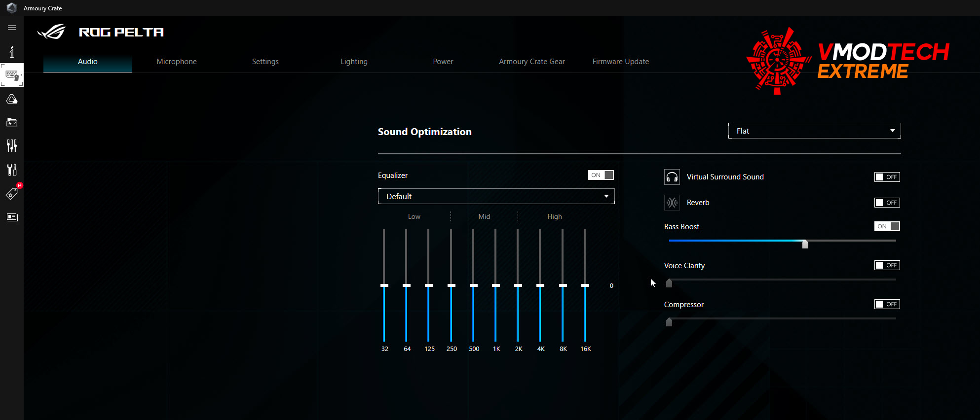980x420 pixels.
Task: Click the Virtual Surround Sound label
Action: (725, 177)
